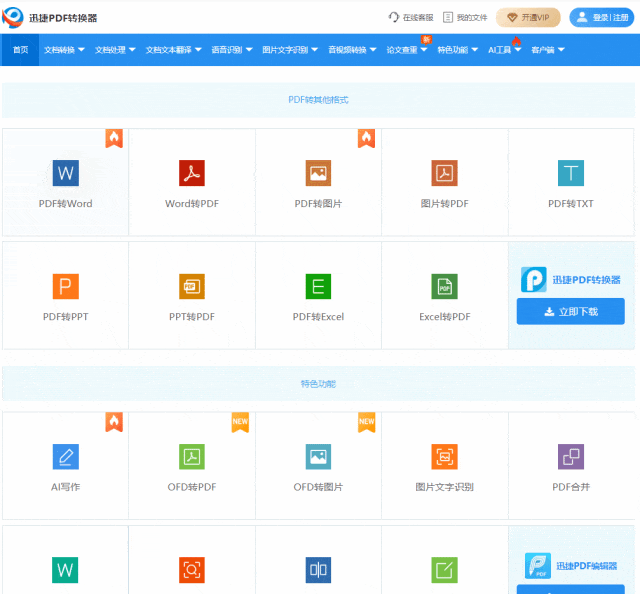Click the 开通VIP button
The width and height of the screenshot is (640, 594).
(x=528, y=18)
